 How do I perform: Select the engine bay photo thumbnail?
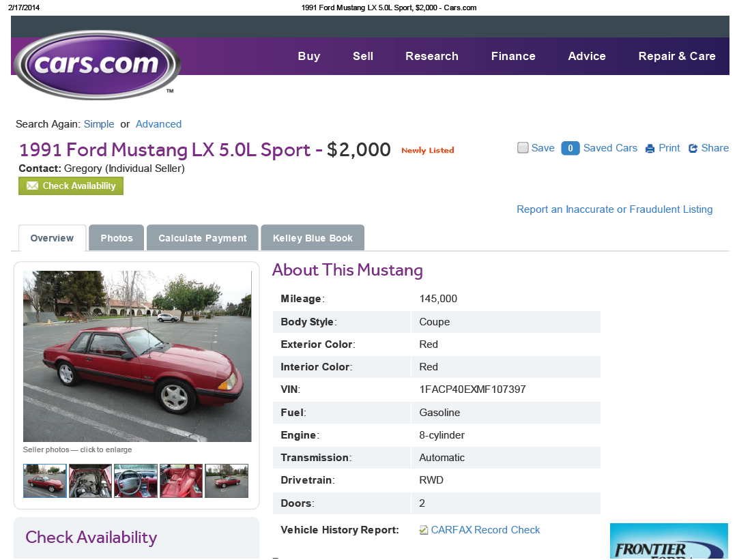click(90, 481)
